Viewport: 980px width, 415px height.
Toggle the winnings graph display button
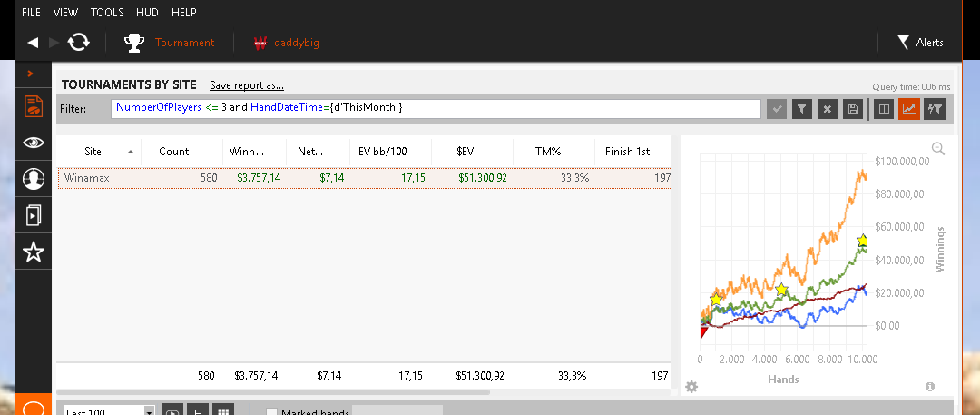click(x=908, y=109)
